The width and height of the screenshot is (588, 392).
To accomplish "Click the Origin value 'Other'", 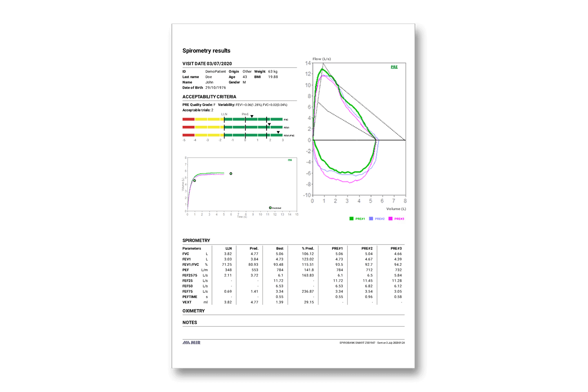I will [x=247, y=71].
